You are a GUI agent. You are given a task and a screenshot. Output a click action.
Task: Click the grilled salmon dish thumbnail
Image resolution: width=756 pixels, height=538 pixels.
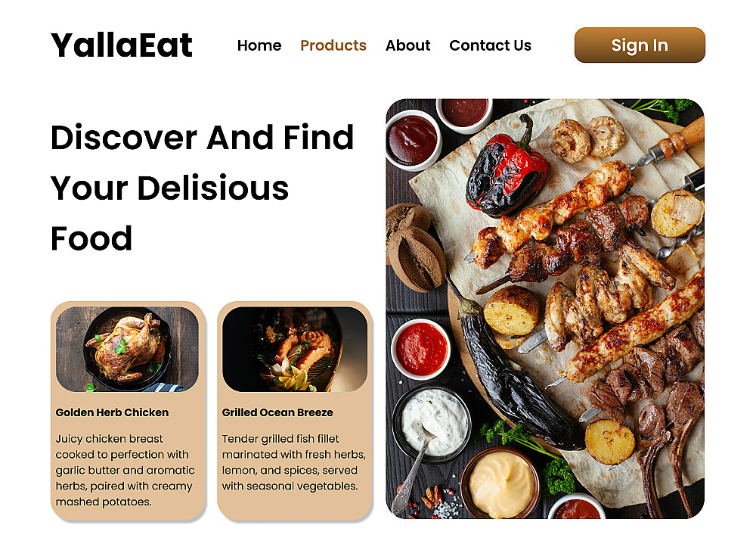(x=295, y=349)
